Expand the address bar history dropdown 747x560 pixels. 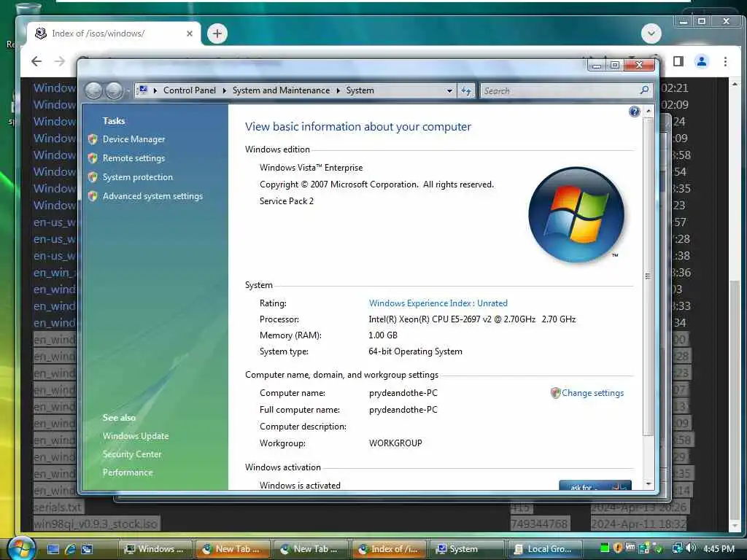[449, 90]
